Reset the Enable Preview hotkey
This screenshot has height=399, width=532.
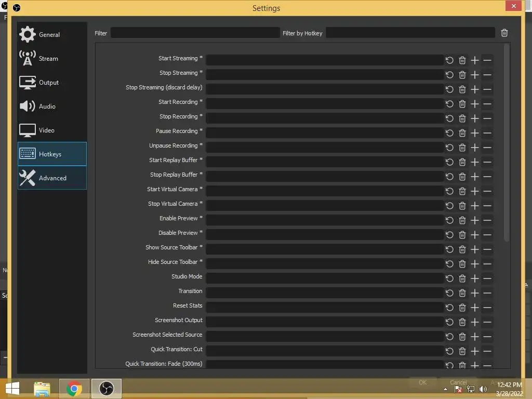tap(449, 220)
